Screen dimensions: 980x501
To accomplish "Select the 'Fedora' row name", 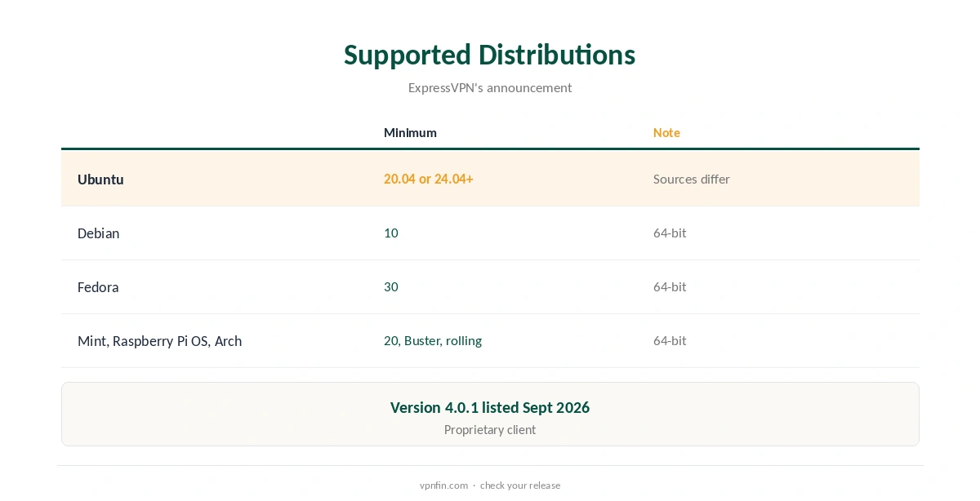I will click(98, 286).
